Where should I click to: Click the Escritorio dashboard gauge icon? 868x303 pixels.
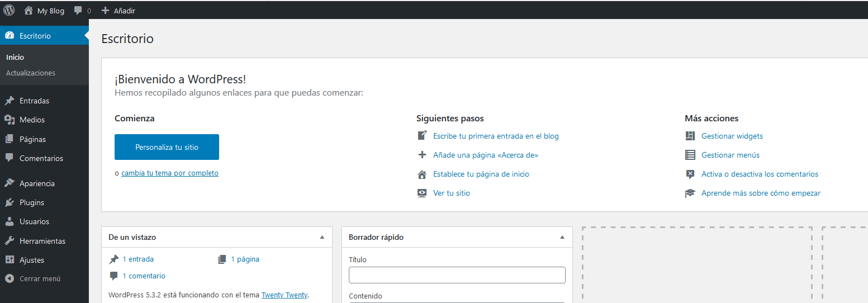coord(10,36)
